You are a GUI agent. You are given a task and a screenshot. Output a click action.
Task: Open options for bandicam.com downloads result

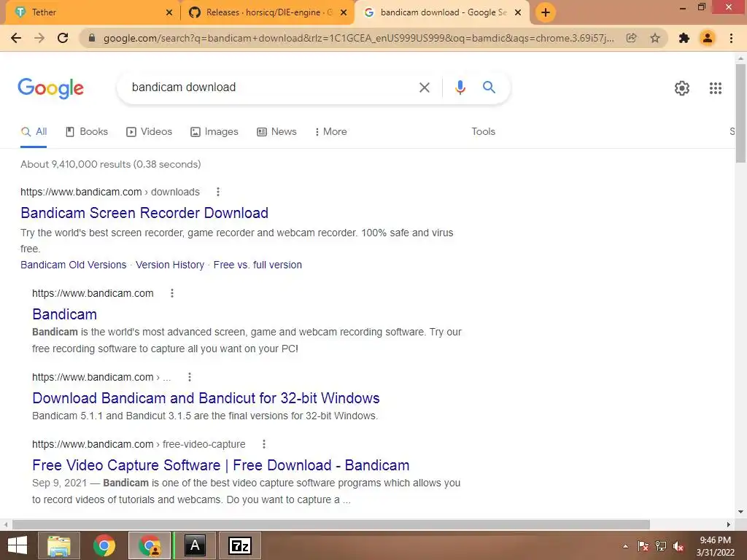(217, 192)
